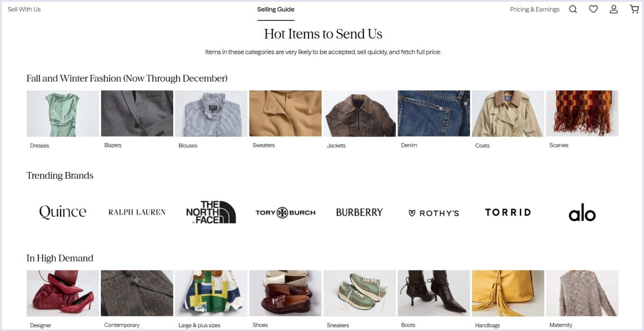Click the Sweaters category label
This screenshot has height=331, width=644.
pos(263,145)
